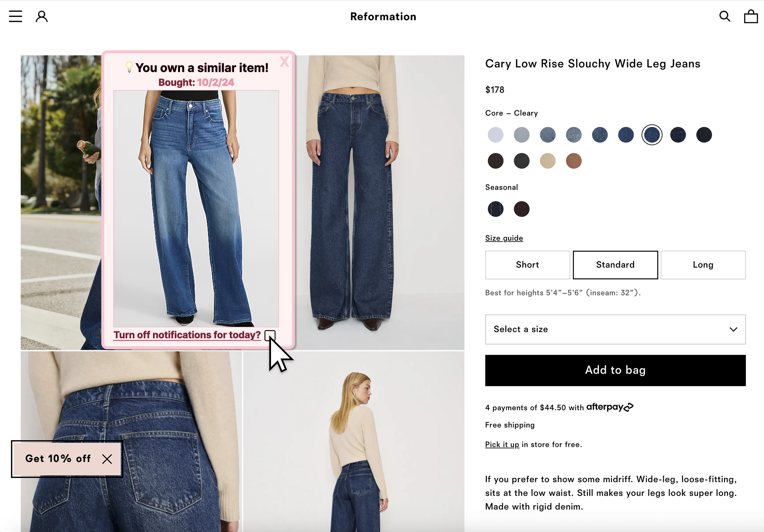Image resolution: width=764 pixels, height=532 pixels.
Task: Click the afterpay logo
Action: (x=610, y=407)
